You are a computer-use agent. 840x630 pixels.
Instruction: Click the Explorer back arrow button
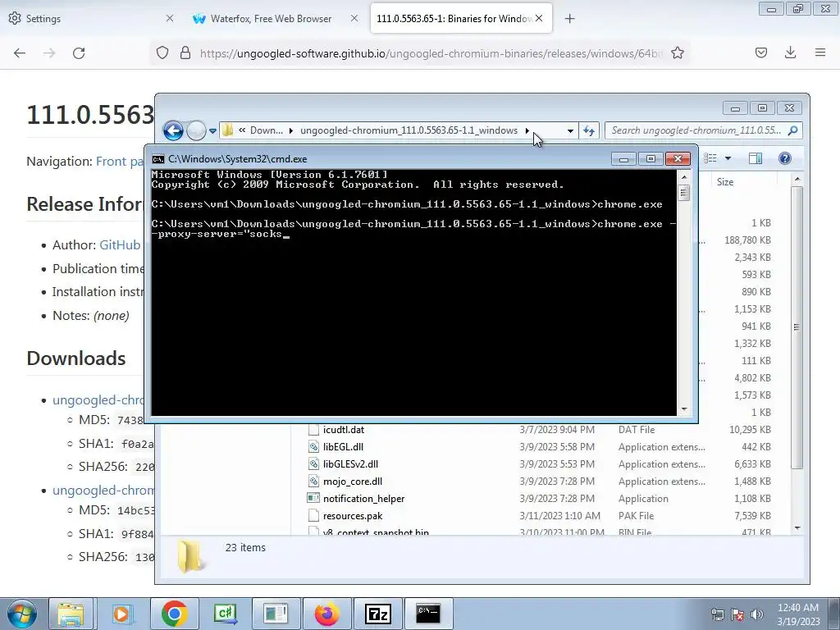tap(173, 130)
